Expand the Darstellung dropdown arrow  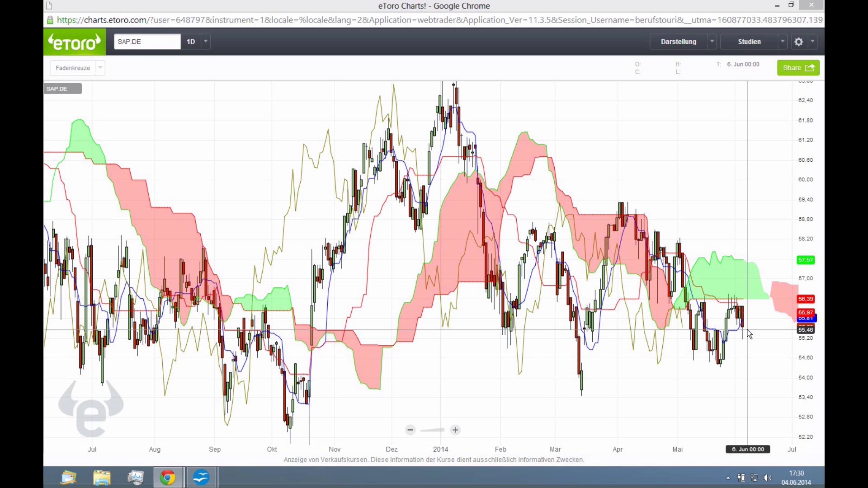(712, 42)
